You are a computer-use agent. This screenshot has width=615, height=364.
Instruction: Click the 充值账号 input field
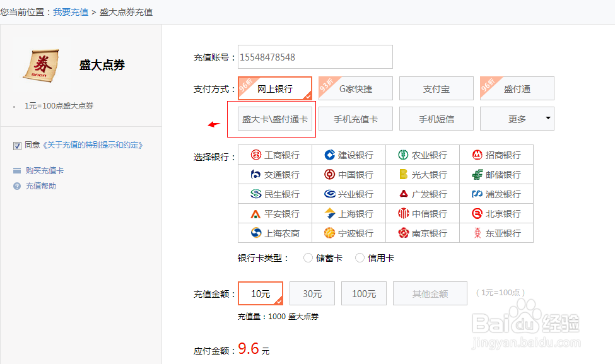(315, 57)
